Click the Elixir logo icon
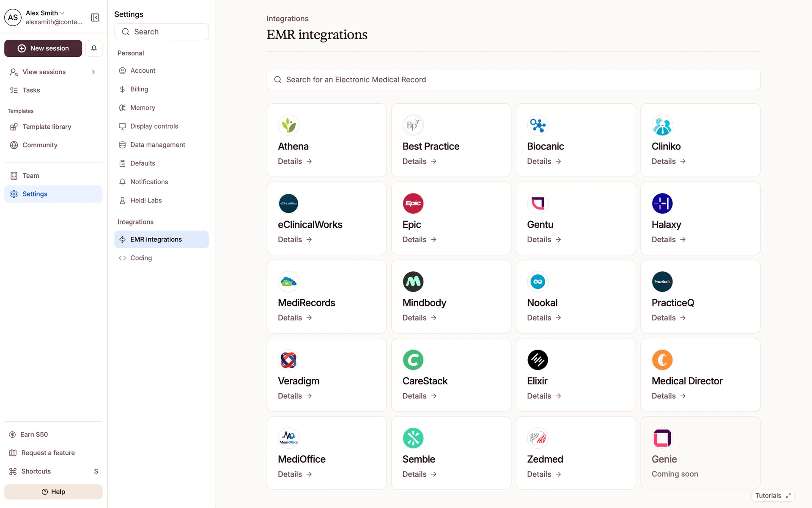 pos(538,360)
